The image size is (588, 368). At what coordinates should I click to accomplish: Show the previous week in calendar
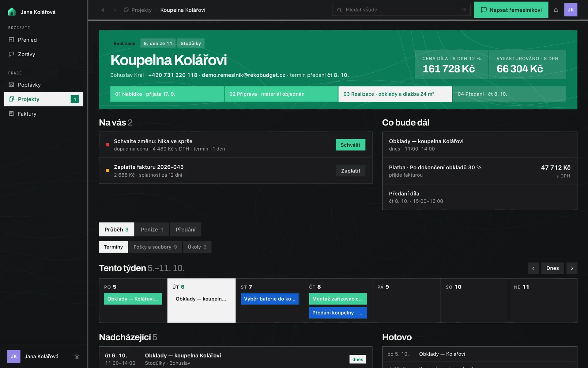tap(533, 268)
